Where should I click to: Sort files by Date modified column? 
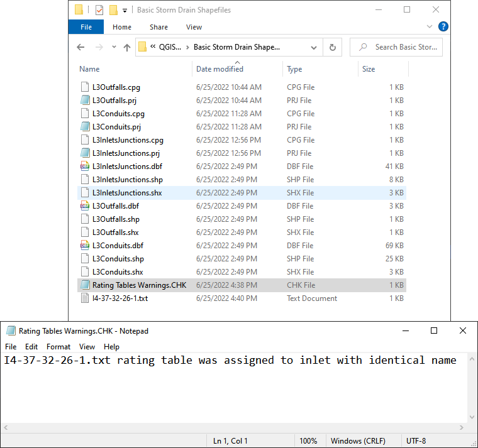pos(220,69)
